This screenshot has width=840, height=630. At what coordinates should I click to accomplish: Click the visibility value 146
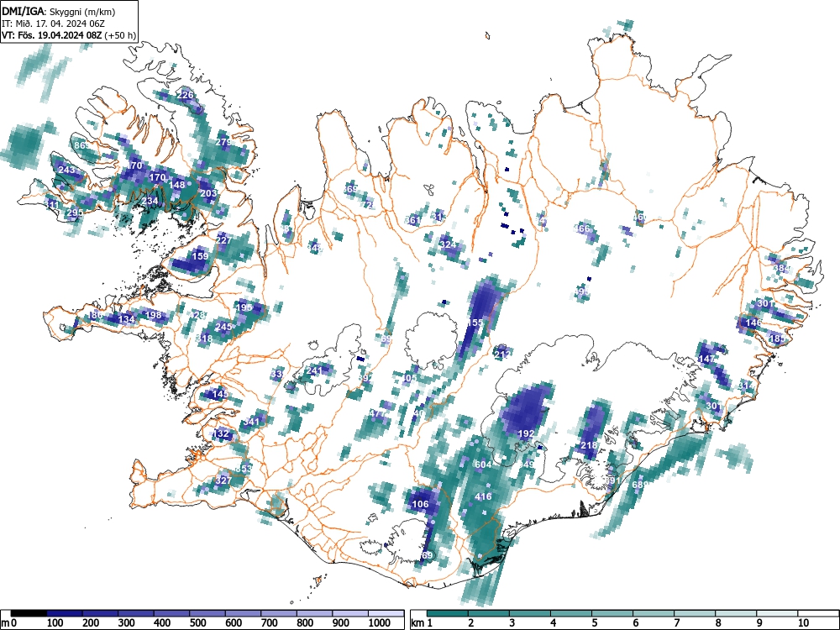point(753,323)
